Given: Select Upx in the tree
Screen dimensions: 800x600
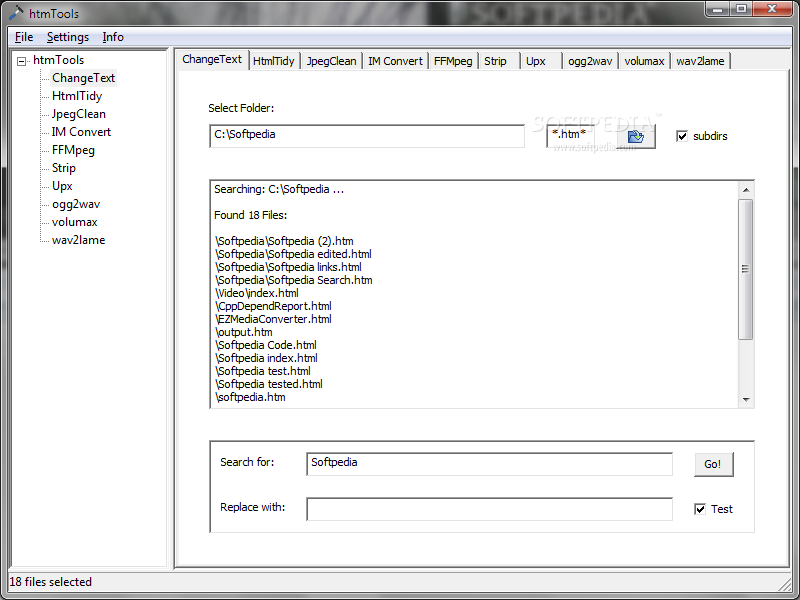Looking at the screenshot, I should click(62, 186).
